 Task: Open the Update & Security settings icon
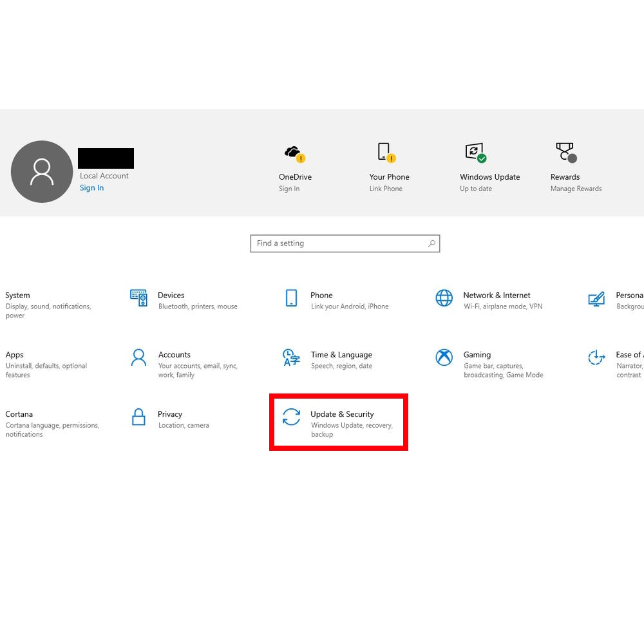point(291,417)
